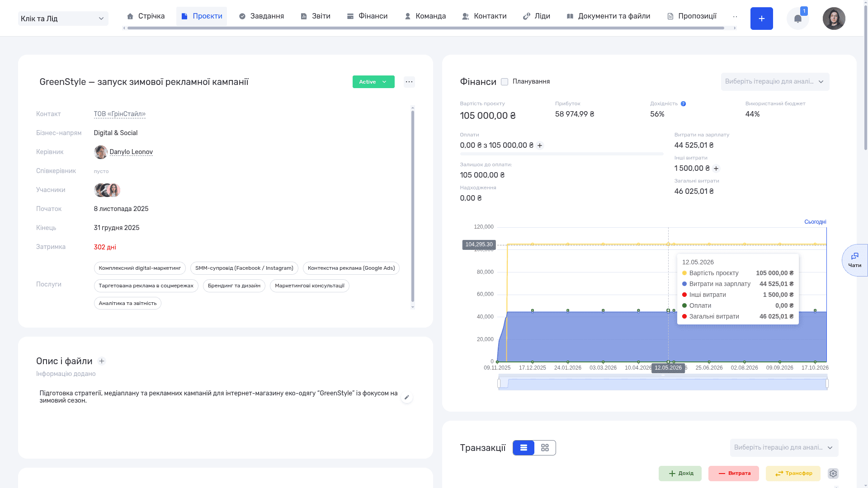Open the Фінанси iteration selector dropdown
This screenshot has width=868, height=488.
pos(775,82)
